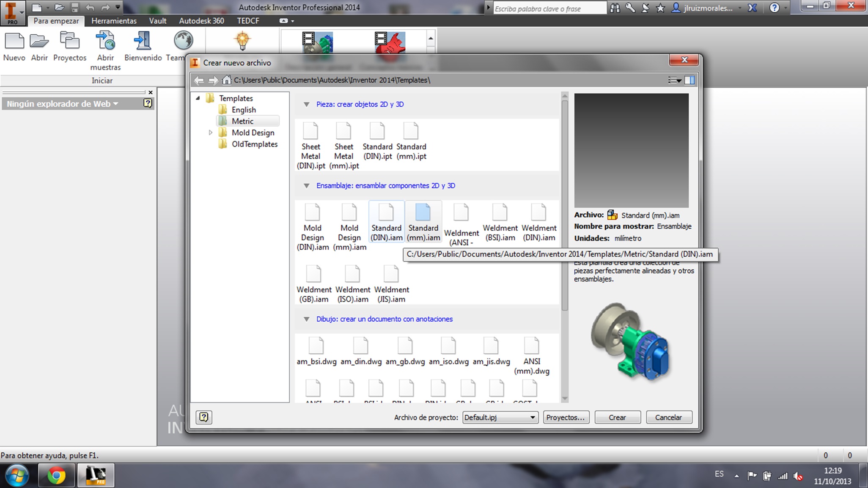This screenshot has height=488, width=868.
Task: Toggle the preview pane icon in dialog
Action: point(690,80)
